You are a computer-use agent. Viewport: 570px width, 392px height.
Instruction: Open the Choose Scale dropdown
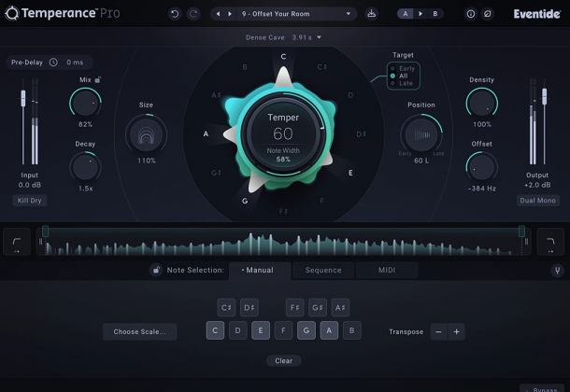[139, 331]
